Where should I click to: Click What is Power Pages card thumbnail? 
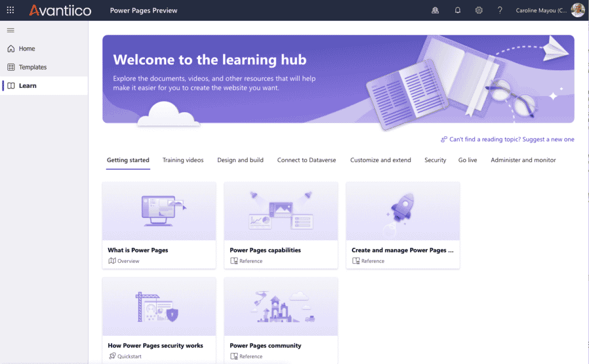point(159,211)
